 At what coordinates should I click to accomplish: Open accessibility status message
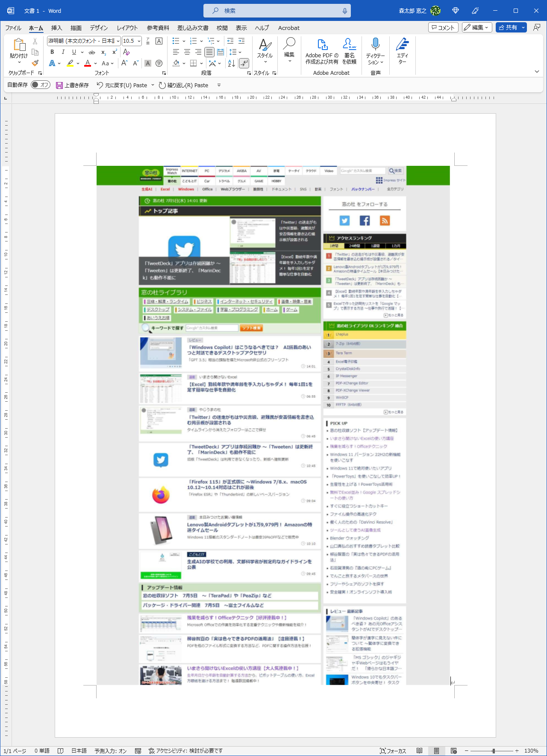[185, 751]
